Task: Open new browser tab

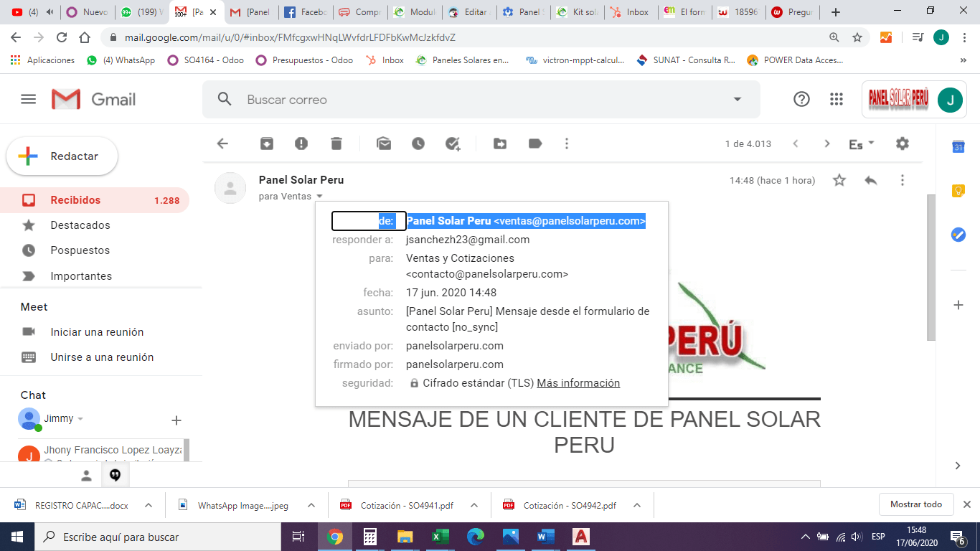Action: (x=835, y=12)
